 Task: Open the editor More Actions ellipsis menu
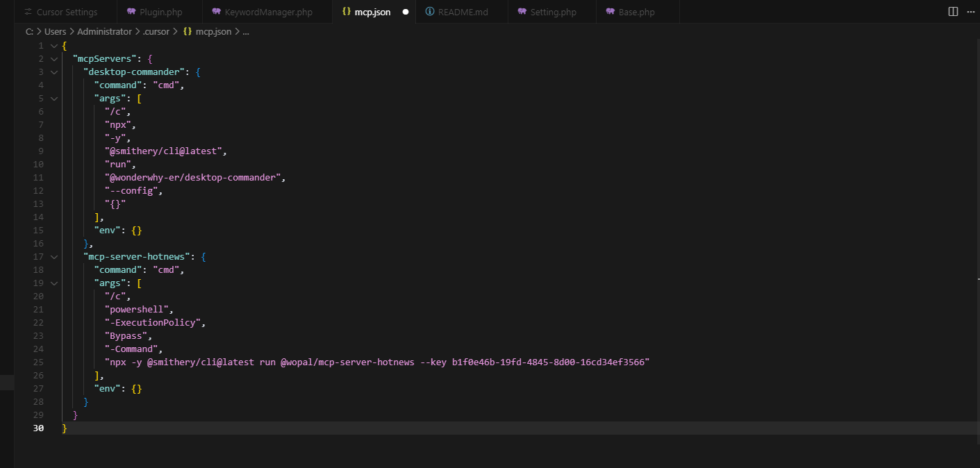pyautogui.click(x=970, y=12)
